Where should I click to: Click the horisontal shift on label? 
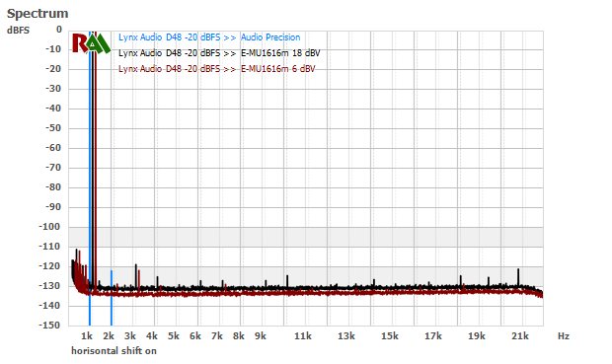point(114,351)
